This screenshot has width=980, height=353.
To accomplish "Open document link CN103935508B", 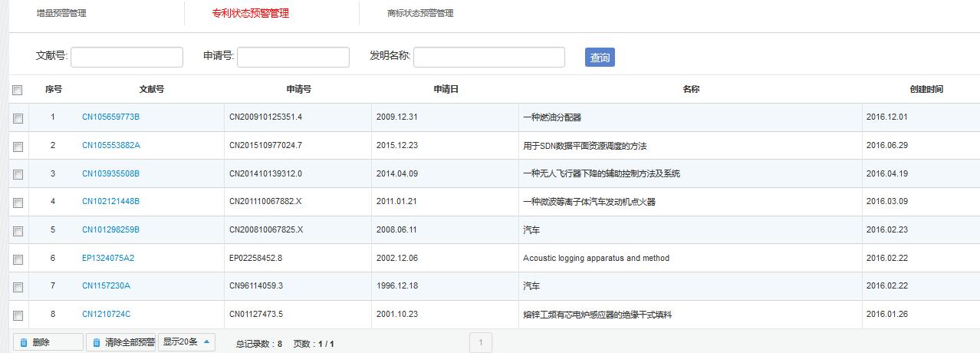I will point(110,173).
